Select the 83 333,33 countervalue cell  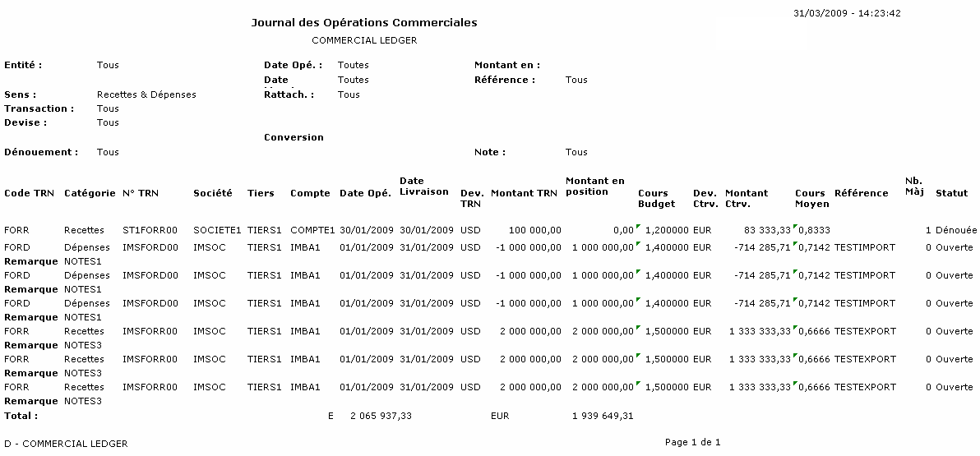click(760, 231)
